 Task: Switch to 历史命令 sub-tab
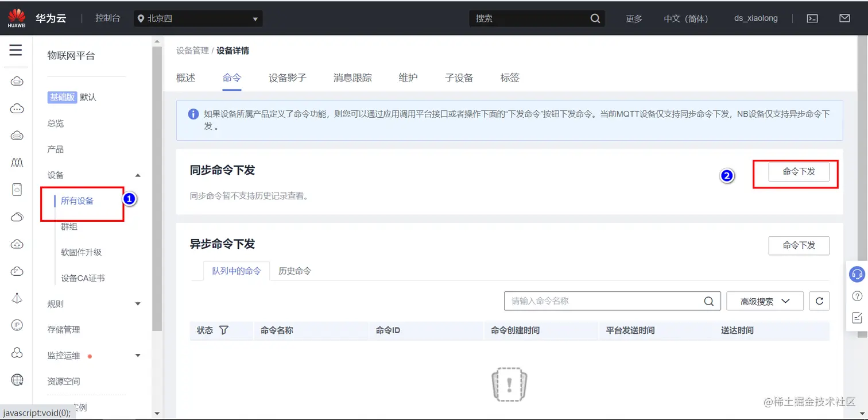(294, 271)
